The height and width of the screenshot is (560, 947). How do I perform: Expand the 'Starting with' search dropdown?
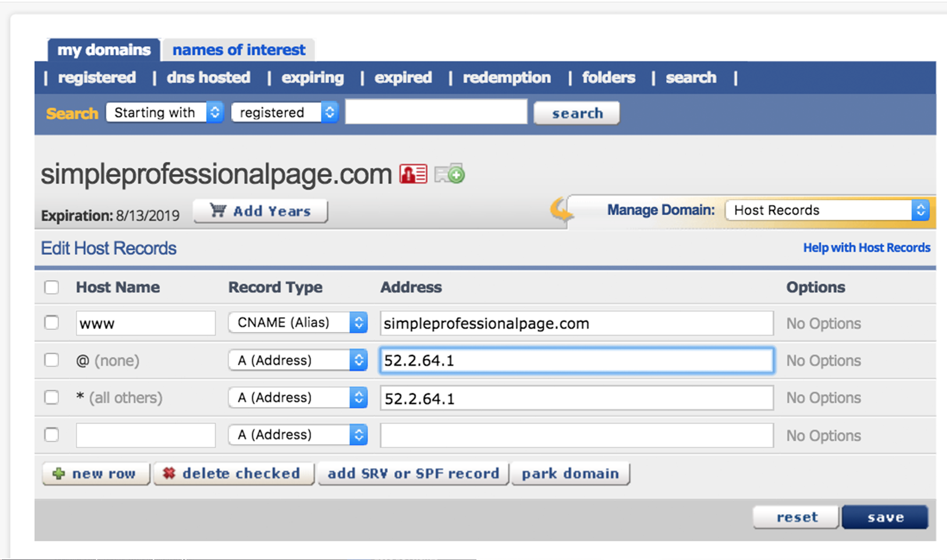pyautogui.click(x=164, y=112)
